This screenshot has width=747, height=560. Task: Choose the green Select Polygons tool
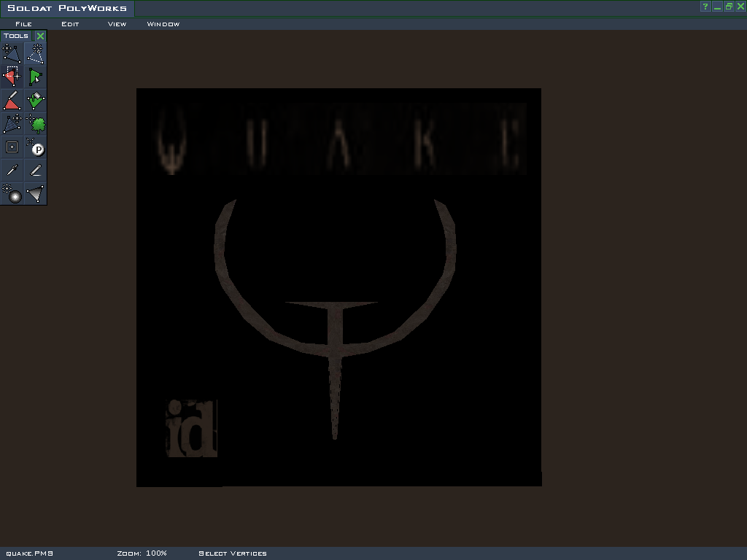35,77
